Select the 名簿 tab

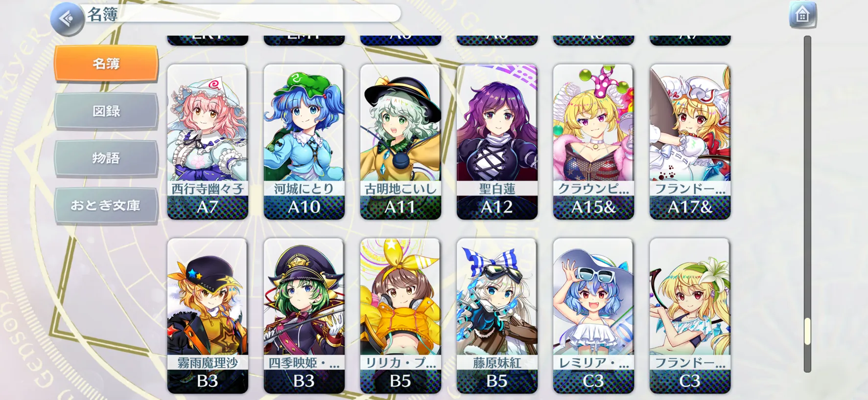106,64
